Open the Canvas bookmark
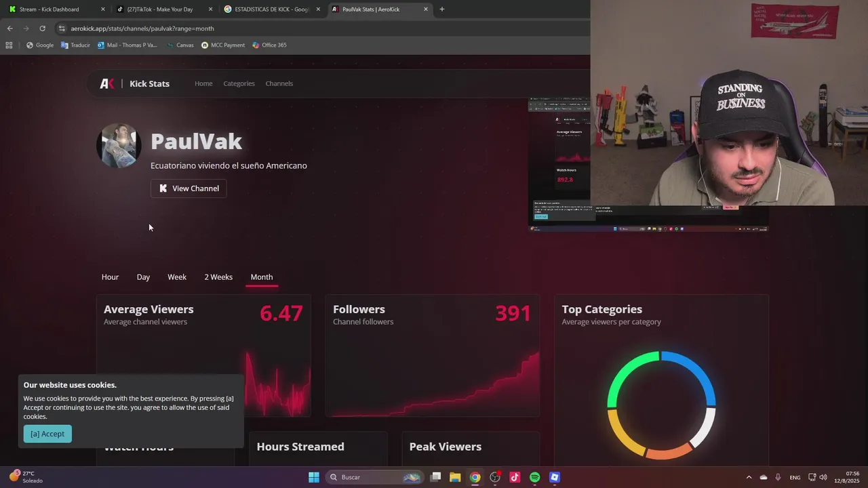Viewport: 868px width, 488px height. click(x=180, y=45)
